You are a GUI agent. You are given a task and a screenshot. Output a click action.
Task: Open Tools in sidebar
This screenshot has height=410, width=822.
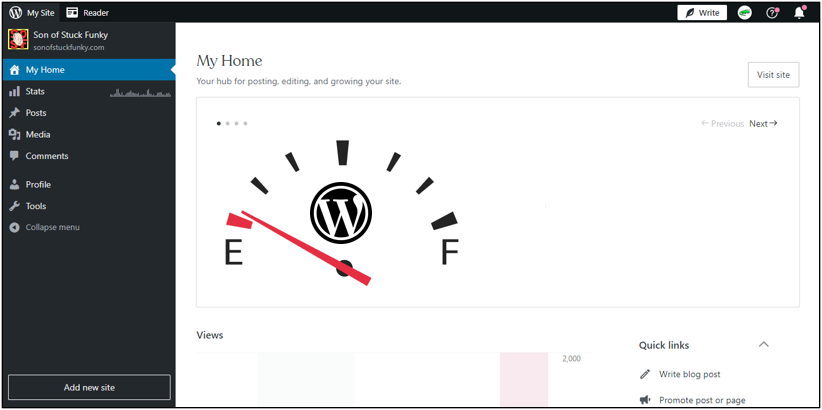click(x=36, y=206)
